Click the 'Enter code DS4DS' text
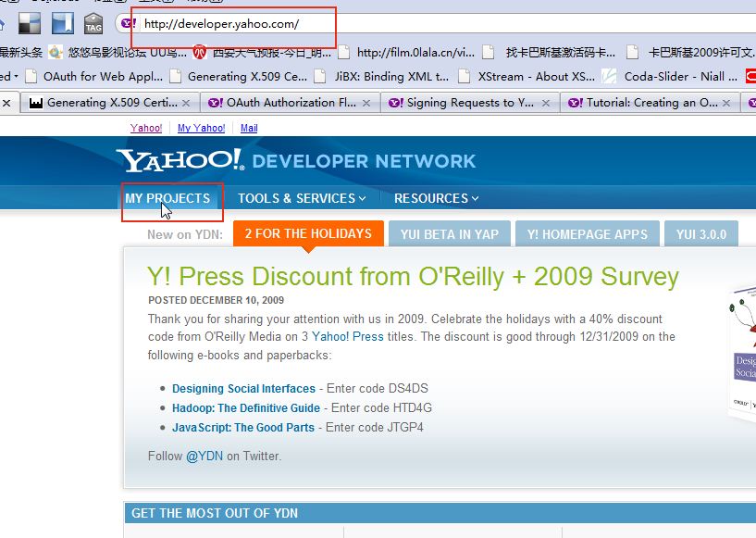 377,388
